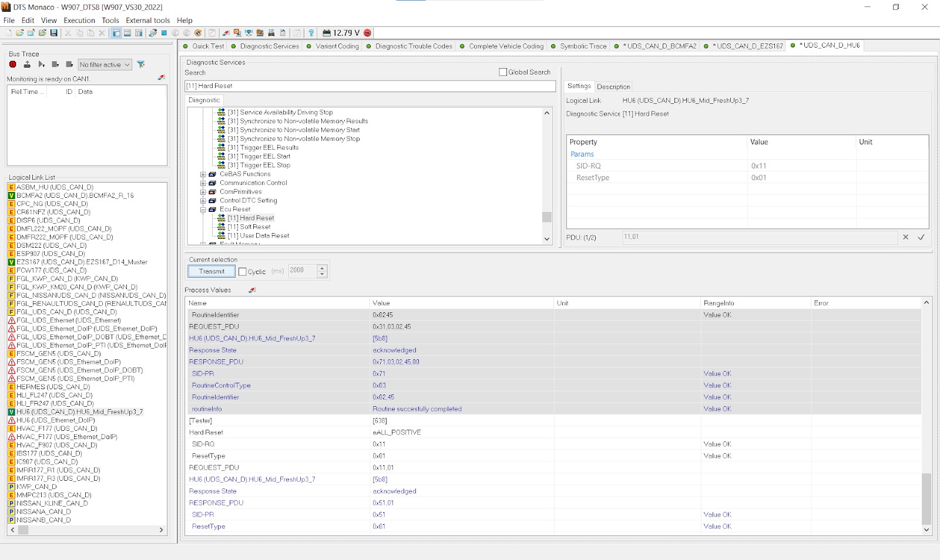
Task: Confirm PDU with the checkmark icon
Action: tap(921, 237)
